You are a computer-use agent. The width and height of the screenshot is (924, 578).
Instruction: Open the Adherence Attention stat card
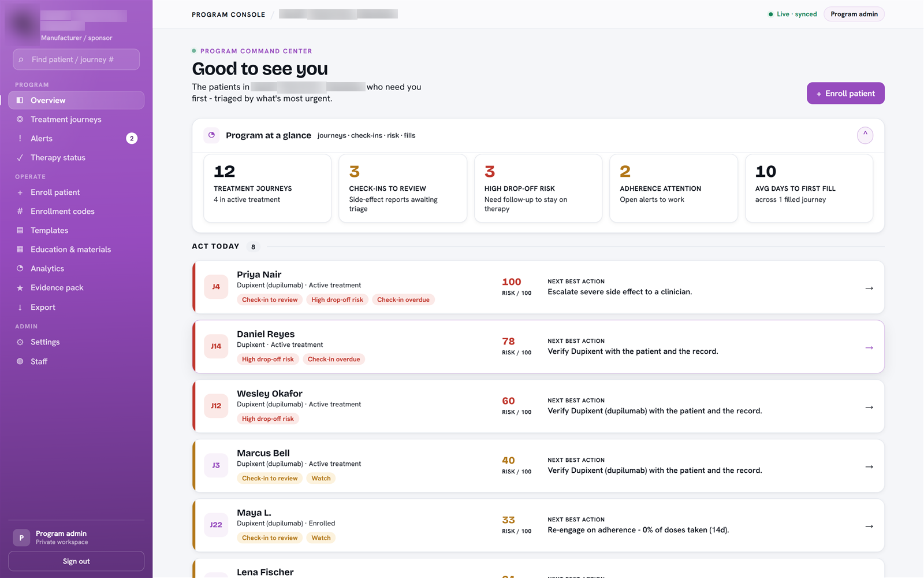[x=673, y=188]
